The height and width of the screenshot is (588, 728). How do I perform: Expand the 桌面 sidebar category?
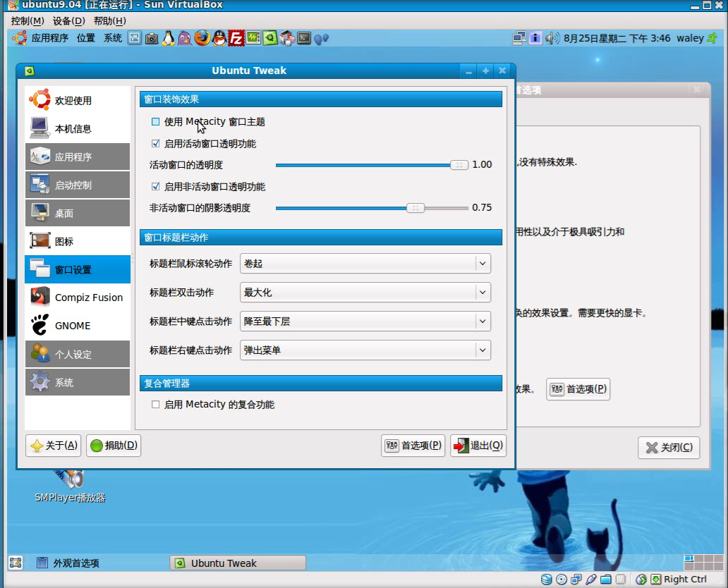[x=78, y=214]
